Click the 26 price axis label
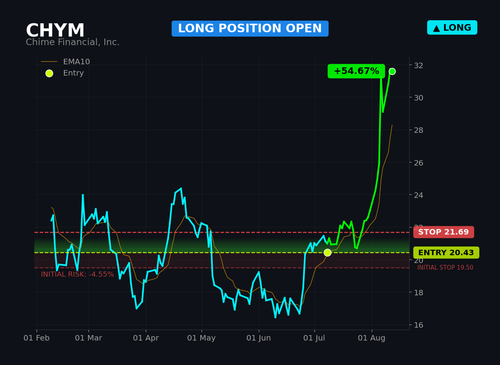 (x=419, y=163)
